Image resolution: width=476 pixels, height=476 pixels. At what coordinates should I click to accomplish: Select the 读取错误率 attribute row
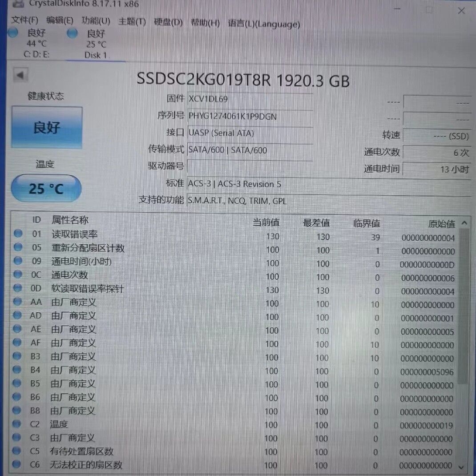coord(235,235)
